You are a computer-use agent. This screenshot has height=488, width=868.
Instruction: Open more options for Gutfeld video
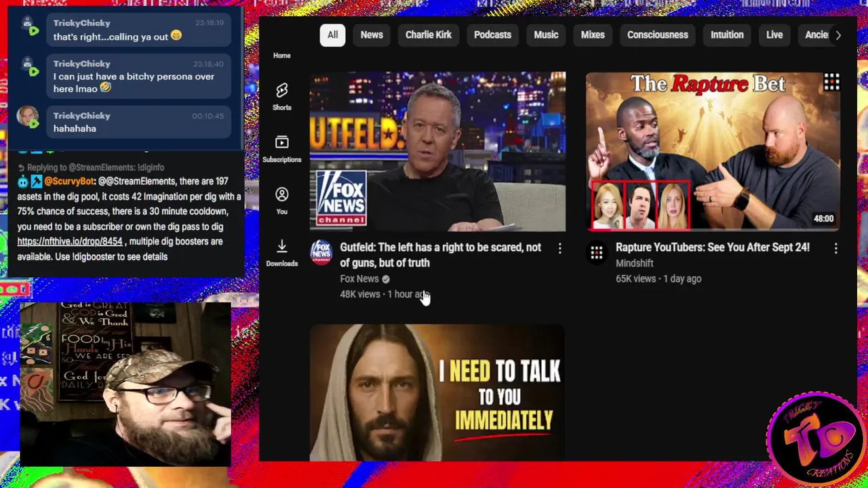coord(559,249)
